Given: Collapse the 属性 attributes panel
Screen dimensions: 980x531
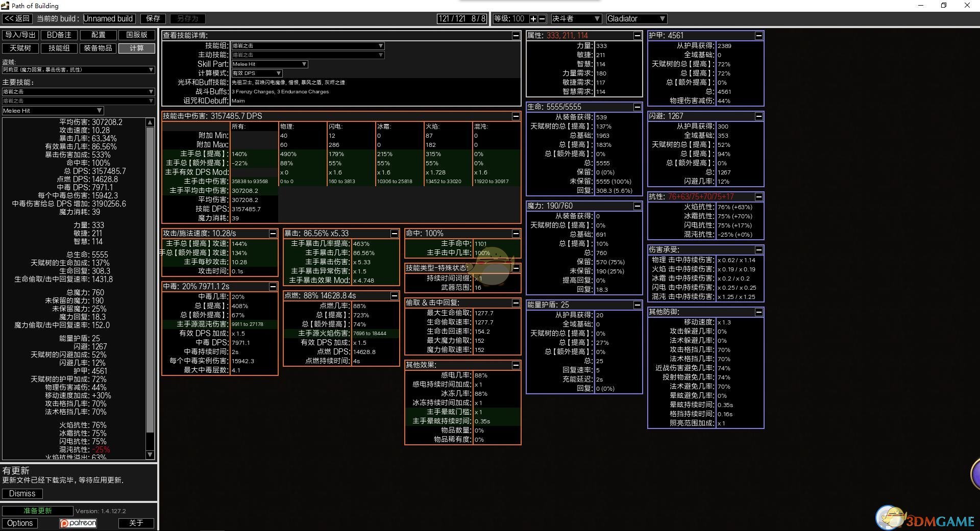Looking at the screenshot, I should [x=637, y=36].
